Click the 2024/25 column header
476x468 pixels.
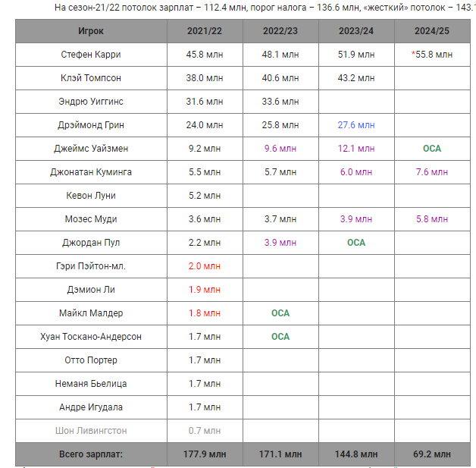pyautogui.click(x=432, y=31)
